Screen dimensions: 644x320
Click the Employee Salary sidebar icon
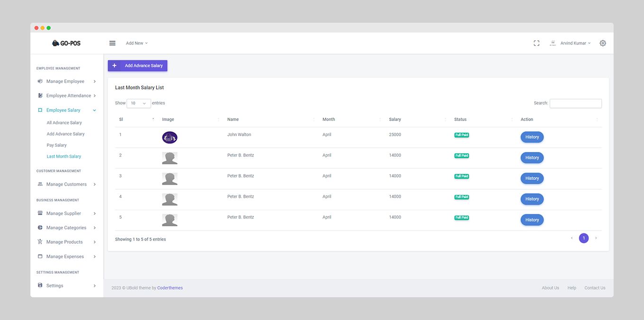pos(40,110)
